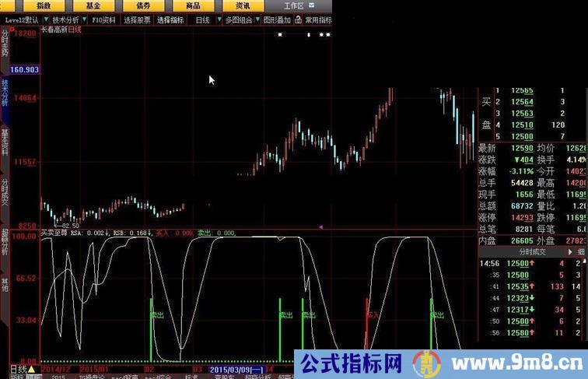Switch to the 基金 (Funds) tab

[93, 5]
